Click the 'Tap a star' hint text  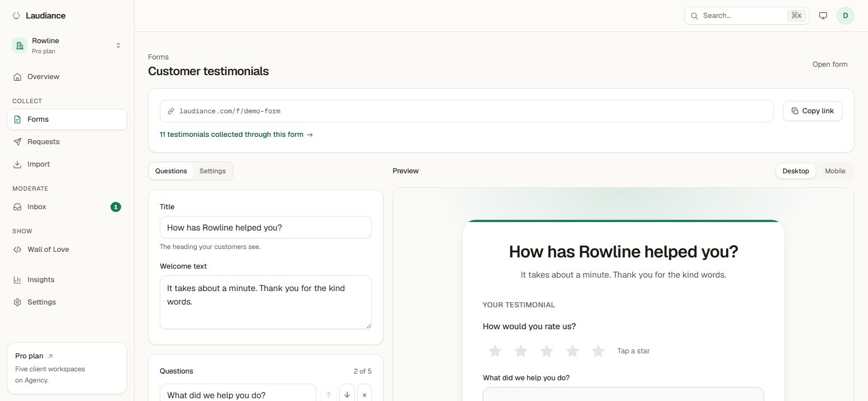(x=634, y=351)
